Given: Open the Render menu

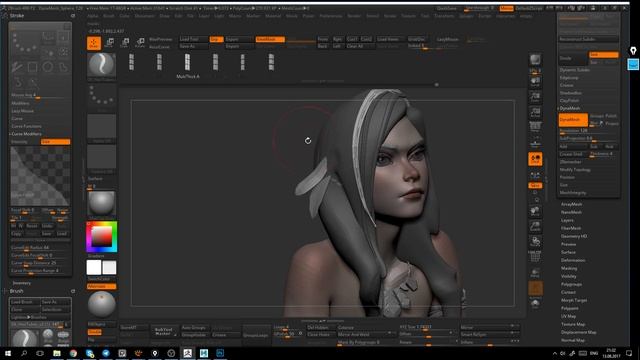Looking at the screenshot, I should [x=354, y=16].
